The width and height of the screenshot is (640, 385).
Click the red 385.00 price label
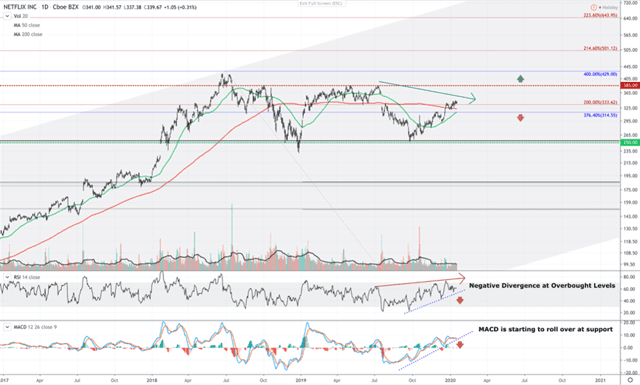point(630,85)
